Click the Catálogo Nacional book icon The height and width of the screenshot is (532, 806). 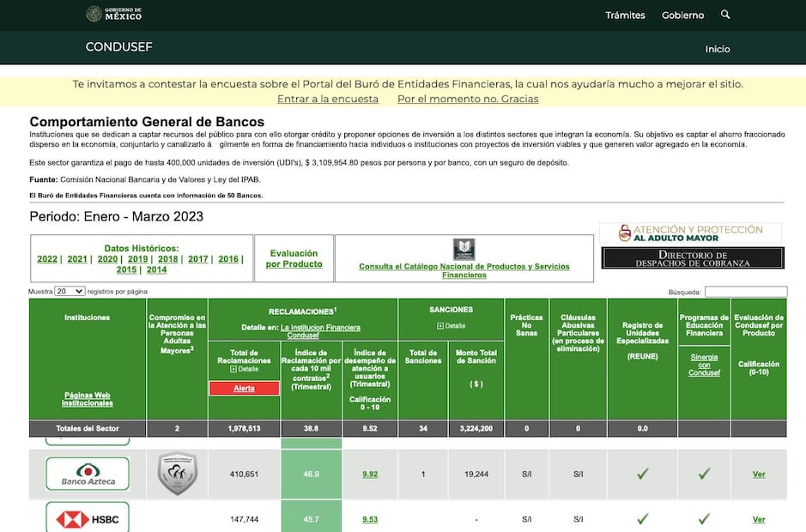coord(464,250)
